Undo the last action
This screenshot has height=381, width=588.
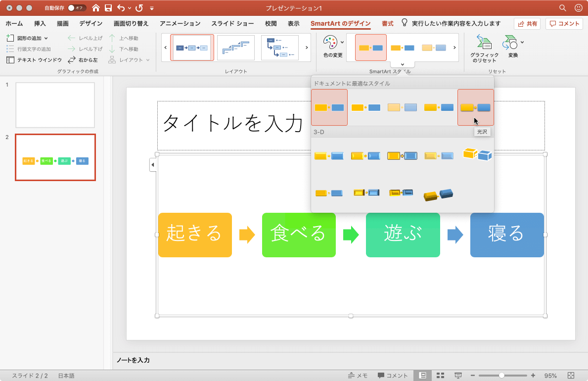[x=121, y=8]
